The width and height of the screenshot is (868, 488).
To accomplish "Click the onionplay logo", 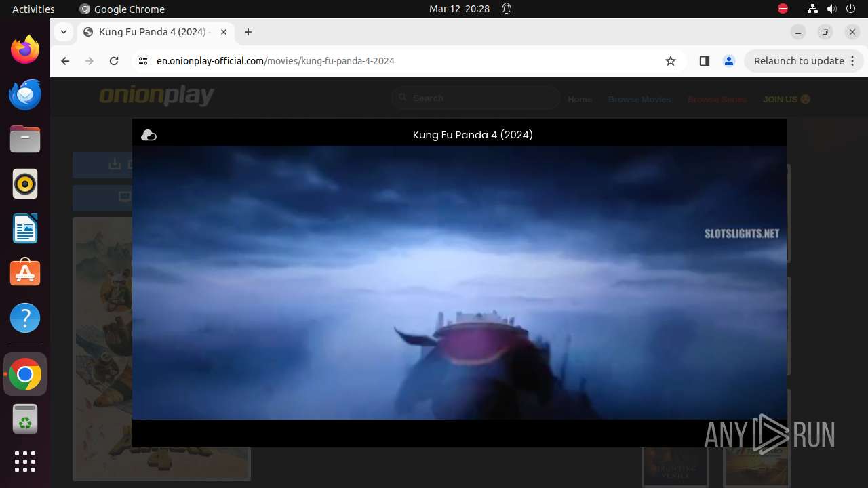I will click(157, 96).
